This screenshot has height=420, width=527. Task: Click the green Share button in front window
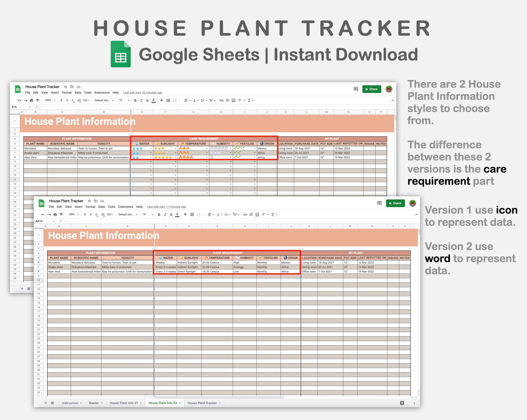point(395,203)
